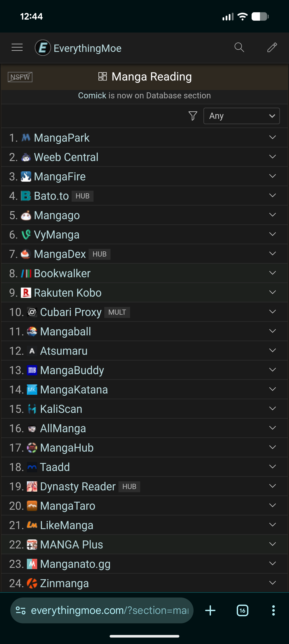Tap the HUB tag beside Bato.to
The height and width of the screenshot is (644, 289).
(x=82, y=196)
